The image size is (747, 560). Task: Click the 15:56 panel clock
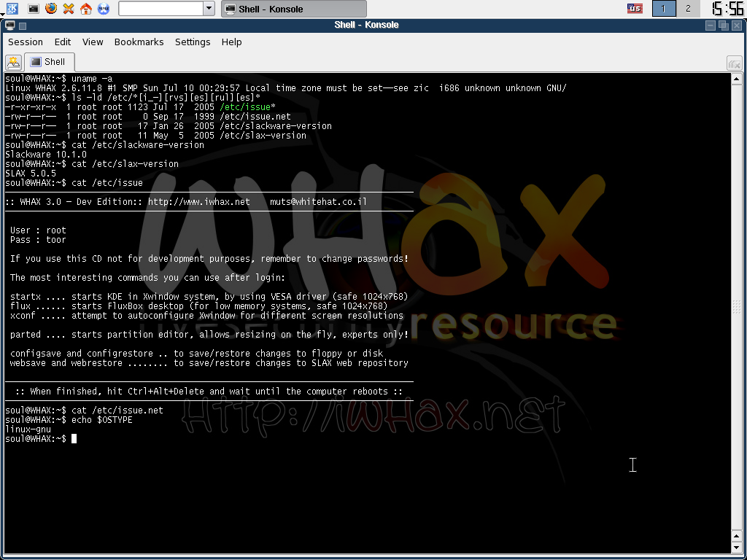(727, 9)
